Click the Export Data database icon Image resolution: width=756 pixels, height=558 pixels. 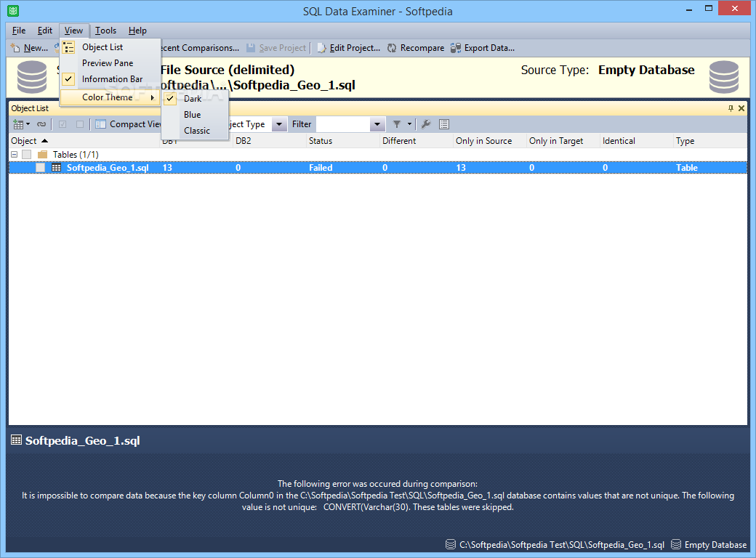tap(456, 48)
